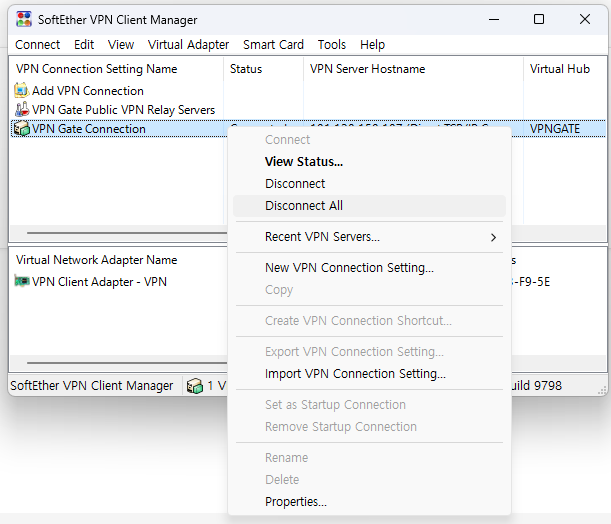Minimize the SoftEther VPN Client Manager window
The image size is (611, 524).
tap(494, 19)
